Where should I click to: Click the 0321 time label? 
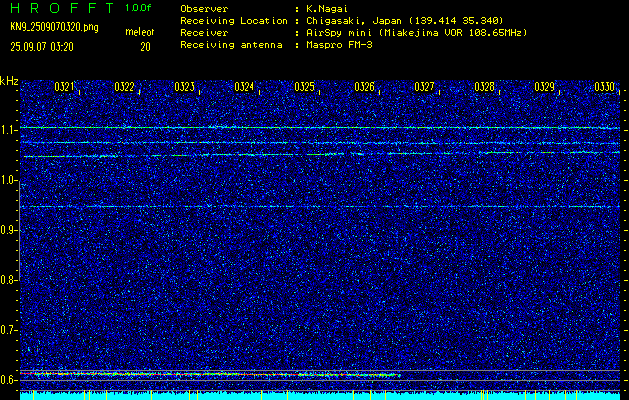(x=64, y=87)
